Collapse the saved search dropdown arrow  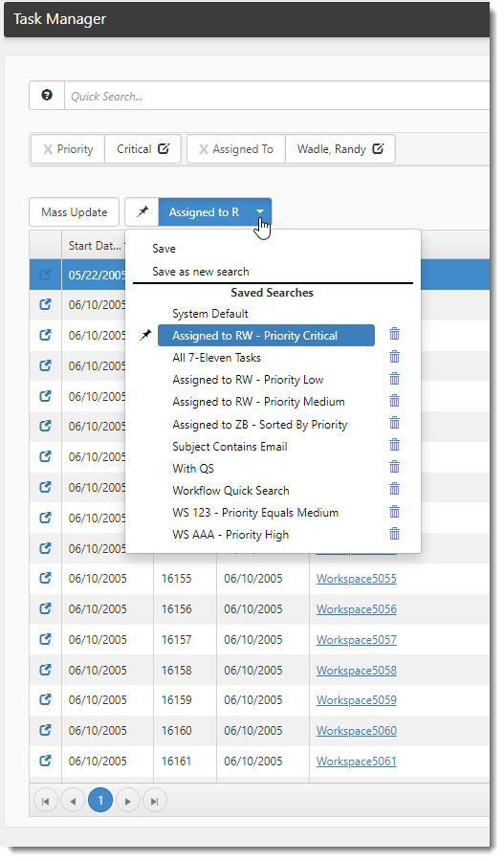(x=260, y=212)
